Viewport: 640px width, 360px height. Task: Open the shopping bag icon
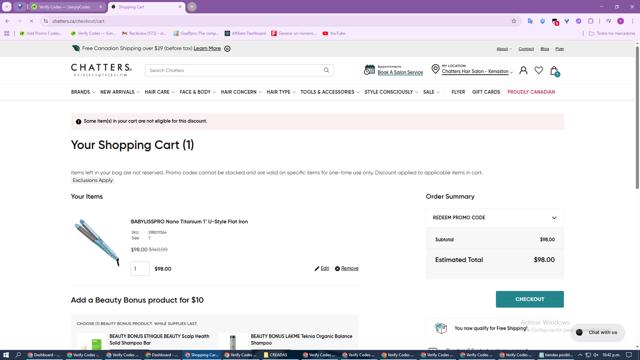click(554, 71)
